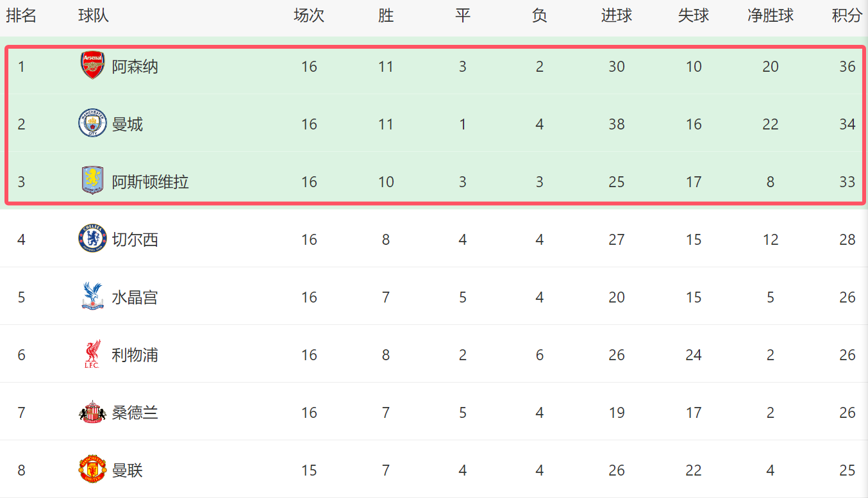Select the 水晶宫 team name
Viewport: 868px width, 498px height.
click(135, 297)
